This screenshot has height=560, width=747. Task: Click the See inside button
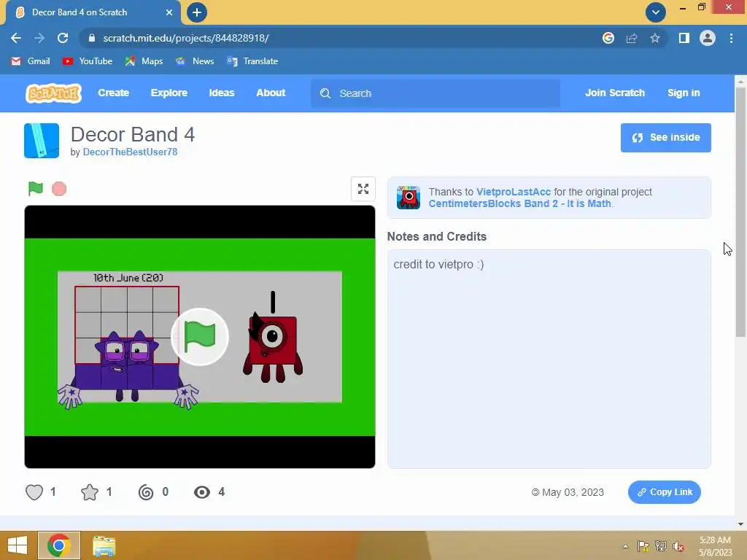tap(665, 138)
